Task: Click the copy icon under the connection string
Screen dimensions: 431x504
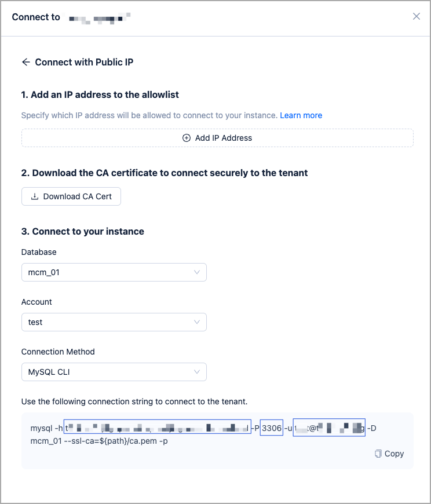Action: 378,454
